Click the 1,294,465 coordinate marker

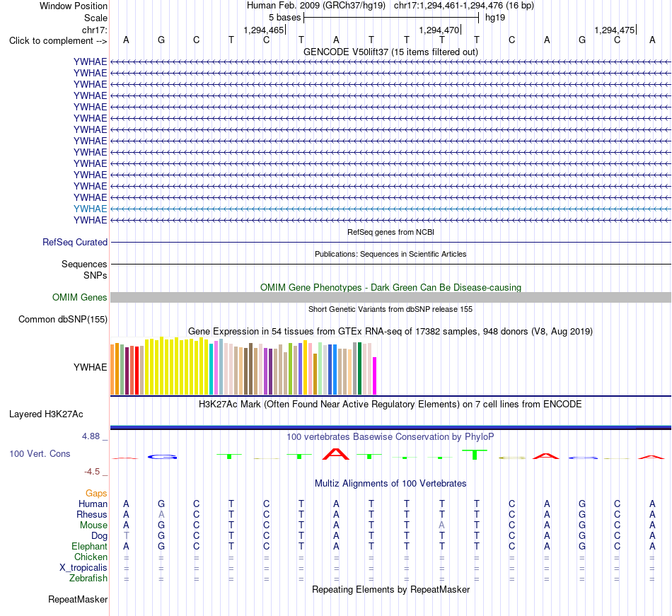[264, 30]
